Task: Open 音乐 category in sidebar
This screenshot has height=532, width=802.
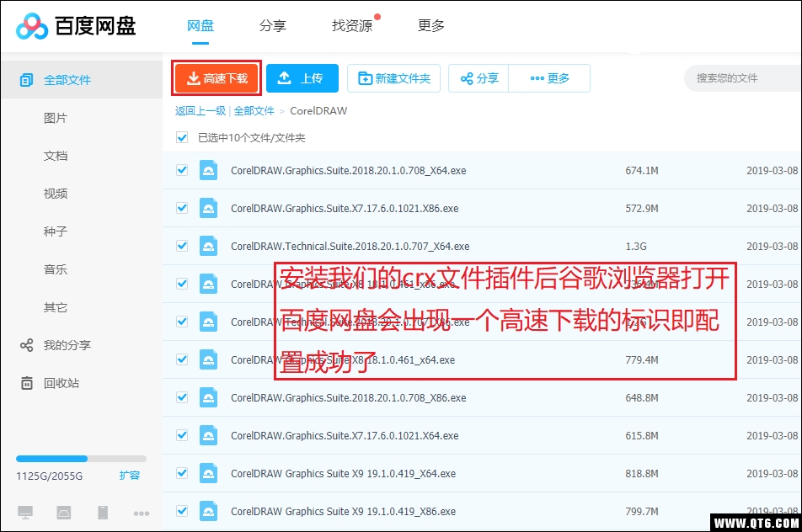Action: pos(56,269)
